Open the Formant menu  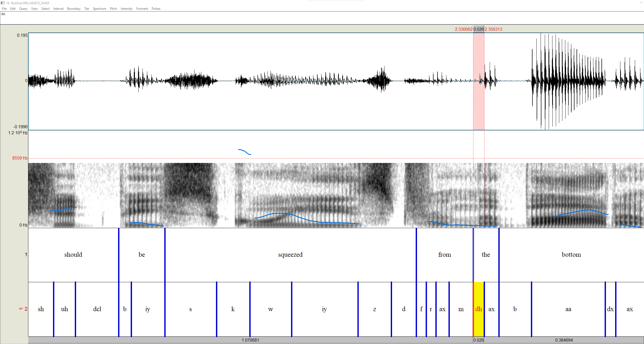pyautogui.click(x=142, y=8)
